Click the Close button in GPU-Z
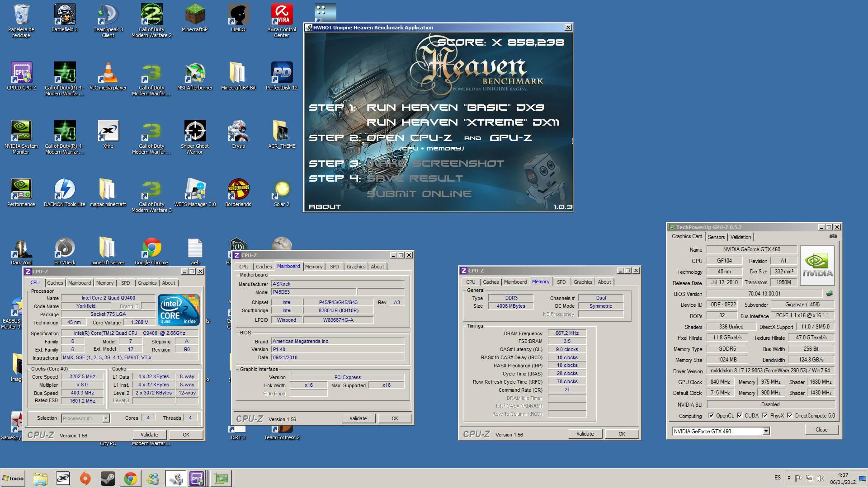868x488 pixels. (821, 430)
